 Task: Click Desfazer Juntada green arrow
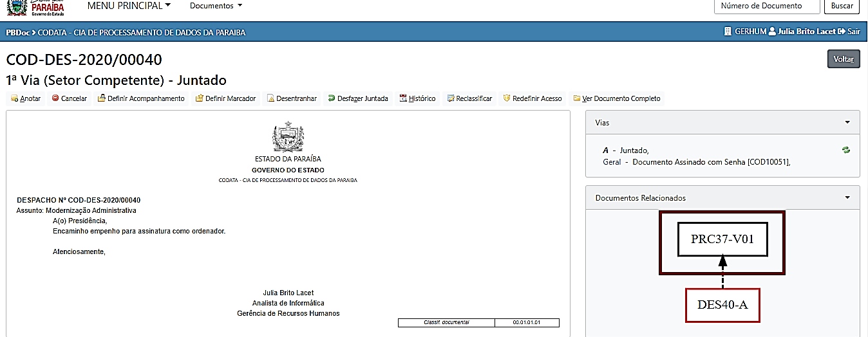click(332, 99)
